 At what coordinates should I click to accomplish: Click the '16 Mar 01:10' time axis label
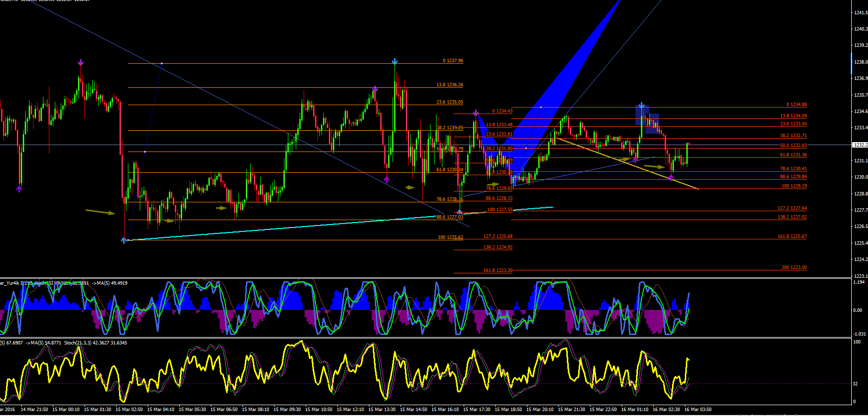[634, 410]
